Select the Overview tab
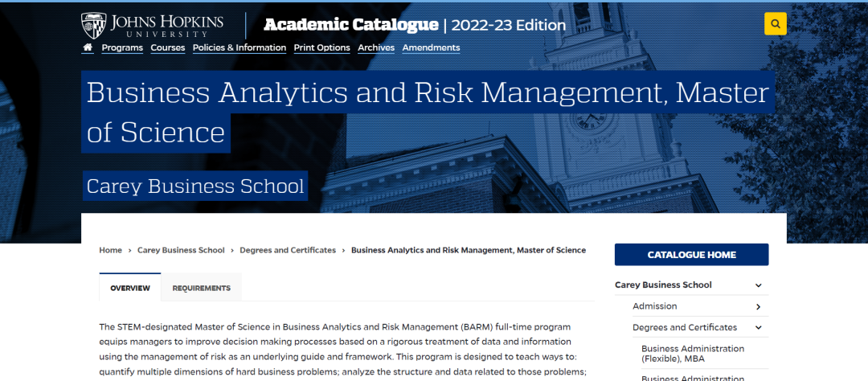The width and height of the screenshot is (868, 381). click(130, 288)
